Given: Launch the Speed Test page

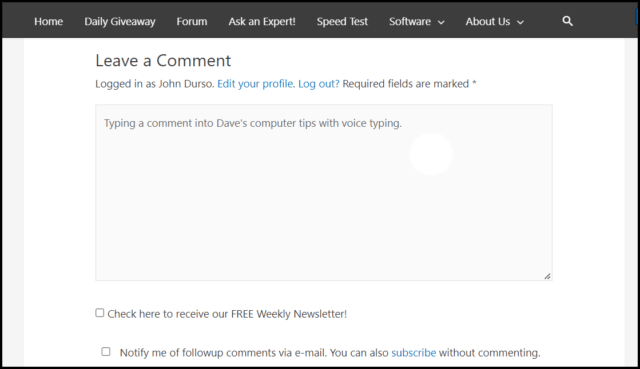Looking at the screenshot, I should pos(342,22).
